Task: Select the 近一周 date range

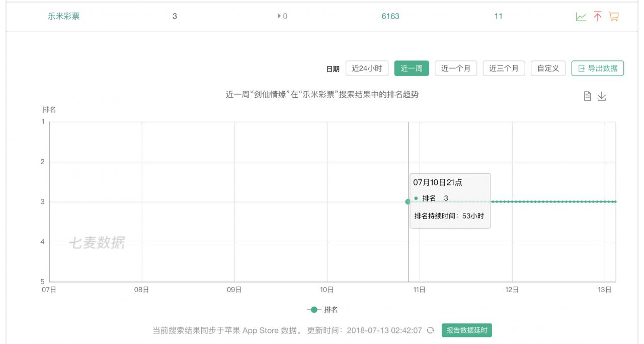Action: [412, 68]
